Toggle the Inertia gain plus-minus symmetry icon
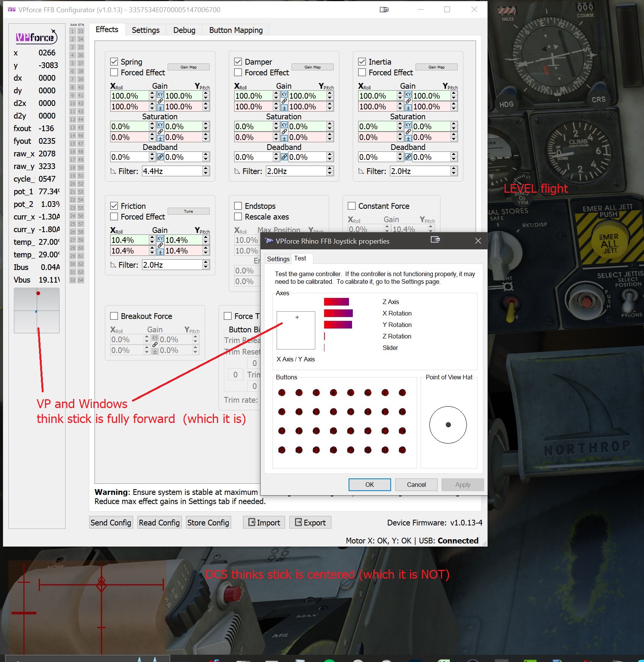The height and width of the screenshot is (662, 644). point(408,108)
